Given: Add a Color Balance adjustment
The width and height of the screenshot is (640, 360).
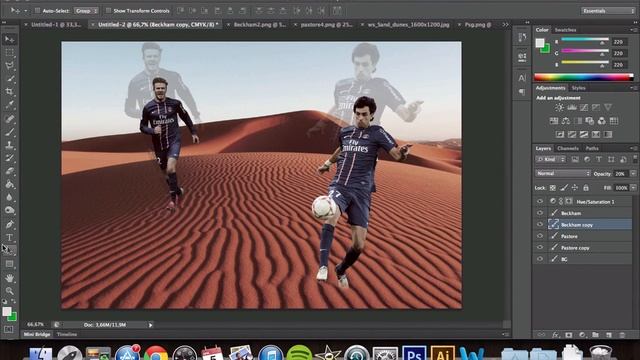Looking at the screenshot, I should pos(566,121).
